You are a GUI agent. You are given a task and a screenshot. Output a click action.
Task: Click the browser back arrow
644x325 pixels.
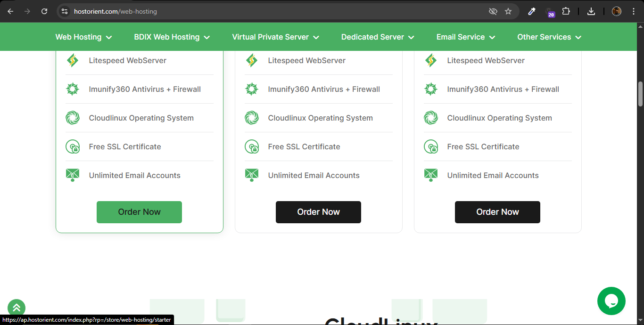[x=10, y=11]
